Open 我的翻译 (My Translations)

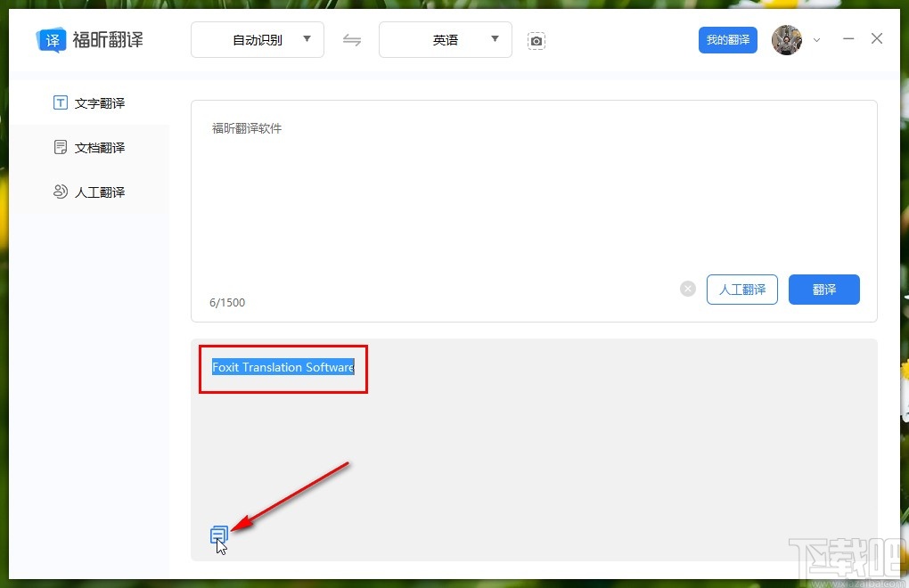(727, 40)
